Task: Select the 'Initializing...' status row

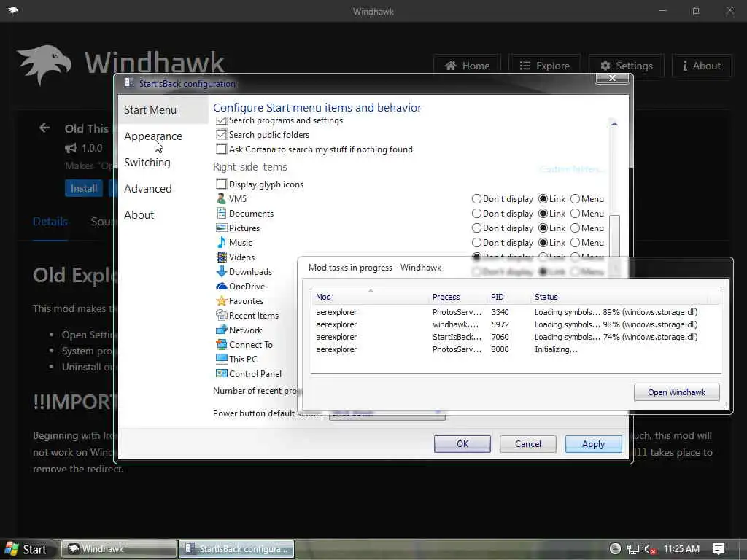Action: pyautogui.click(x=516, y=349)
